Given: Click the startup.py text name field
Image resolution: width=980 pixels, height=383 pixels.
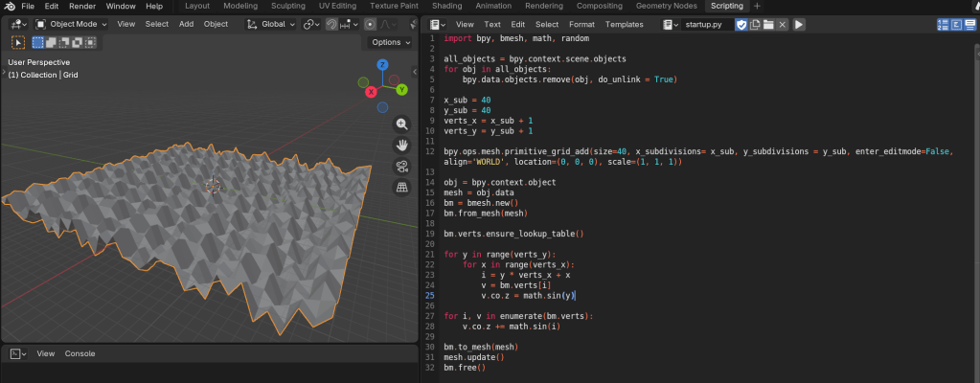Looking at the screenshot, I should 703,24.
